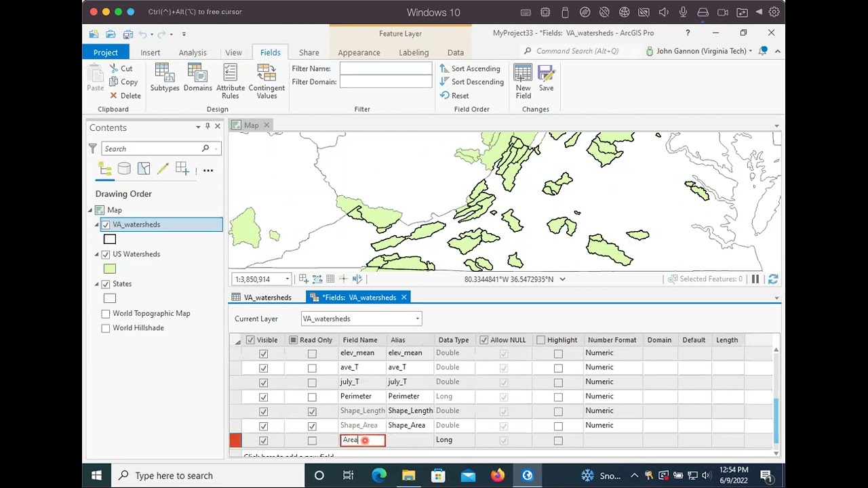Pause map drawing
This screenshot has height=488, width=868.
coord(755,279)
